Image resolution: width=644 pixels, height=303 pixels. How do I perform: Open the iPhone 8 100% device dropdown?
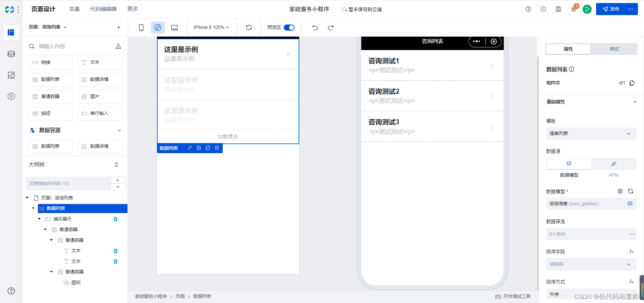tap(211, 28)
